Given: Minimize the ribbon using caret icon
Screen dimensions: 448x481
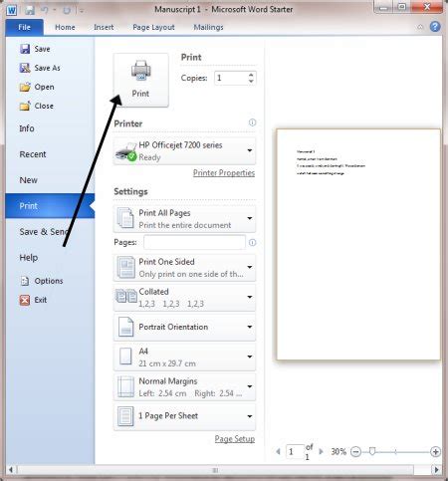Looking at the screenshot, I should pyautogui.click(x=420, y=27).
